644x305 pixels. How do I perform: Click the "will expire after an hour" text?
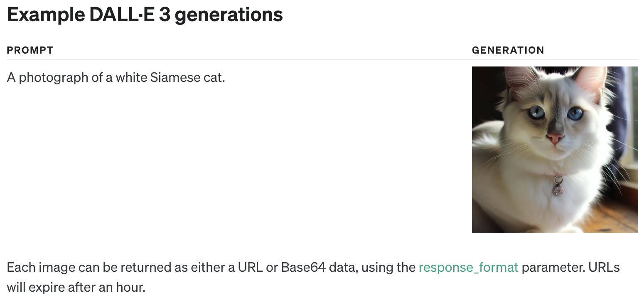click(x=76, y=287)
